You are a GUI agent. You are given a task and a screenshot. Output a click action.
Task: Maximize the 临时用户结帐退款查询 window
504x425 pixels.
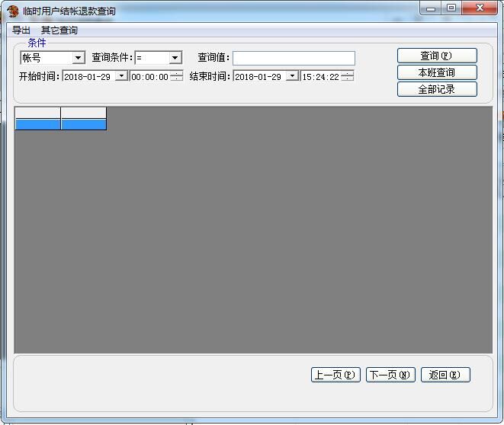click(451, 8)
